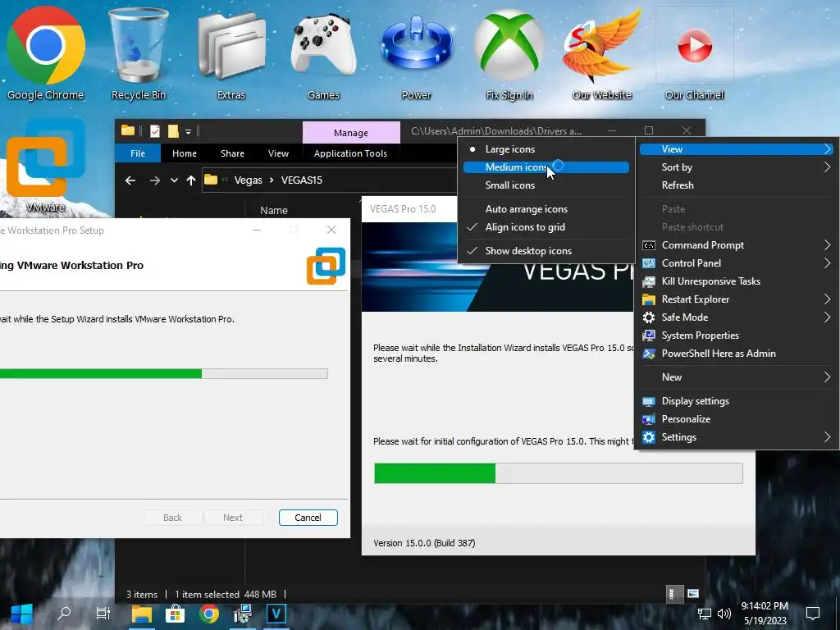Toggle Show desktop icons
840x630 pixels.
click(x=546, y=251)
